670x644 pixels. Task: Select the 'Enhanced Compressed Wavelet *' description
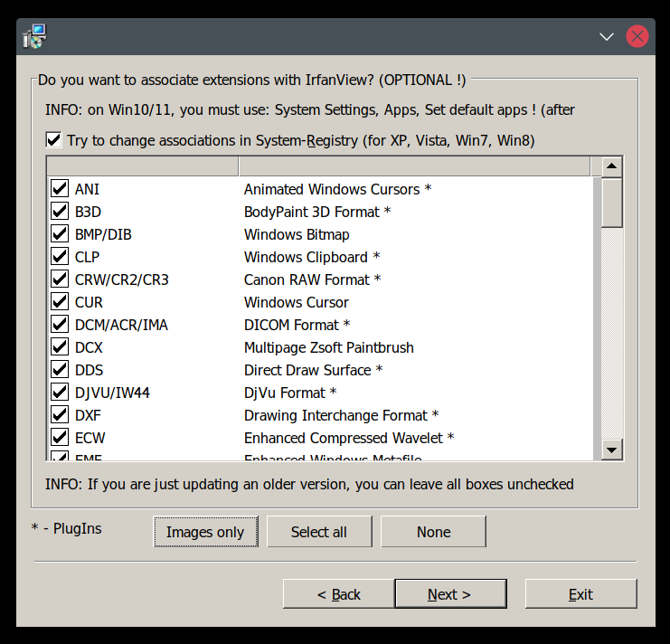pyautogui.click(x=349, y=438)
